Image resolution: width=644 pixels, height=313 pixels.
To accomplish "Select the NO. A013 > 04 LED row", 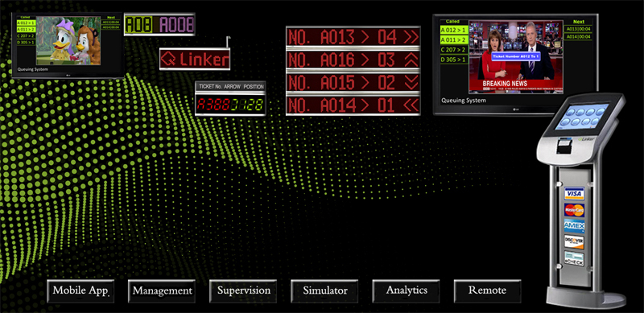I will pos(353,37).
